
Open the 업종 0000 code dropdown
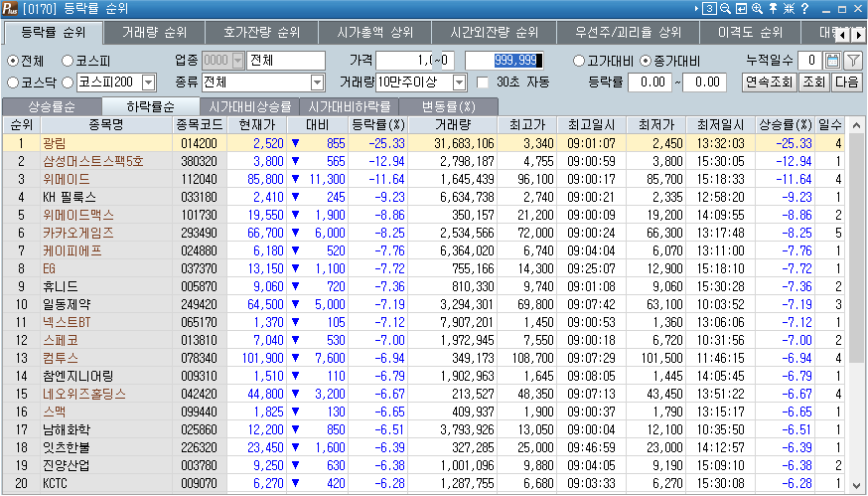coord(238,61)
